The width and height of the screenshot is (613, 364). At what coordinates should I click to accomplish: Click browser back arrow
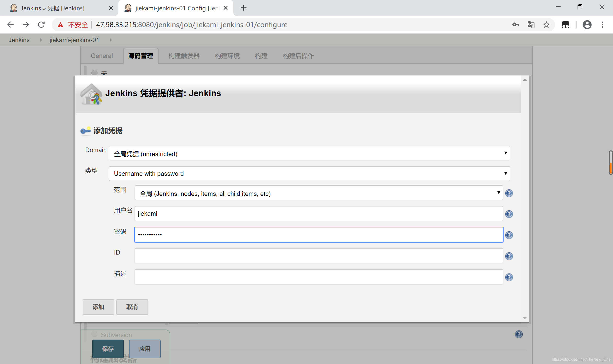coord(11,24)
